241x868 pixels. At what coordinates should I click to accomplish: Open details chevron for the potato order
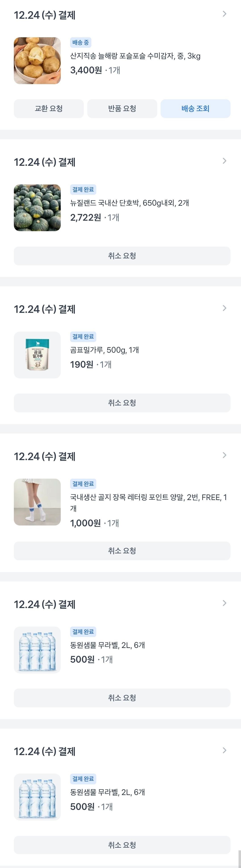[224, 14]
